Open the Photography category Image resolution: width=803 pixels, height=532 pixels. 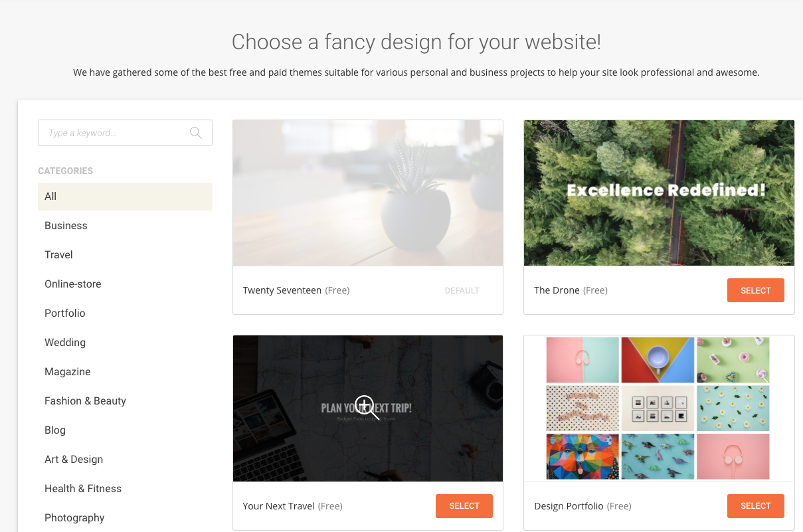tap(74, 518)
